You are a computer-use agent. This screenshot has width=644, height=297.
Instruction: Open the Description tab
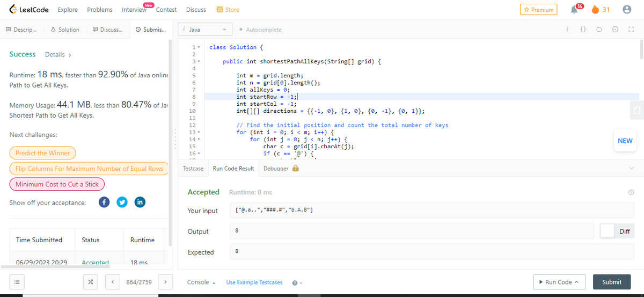[21, 30]
